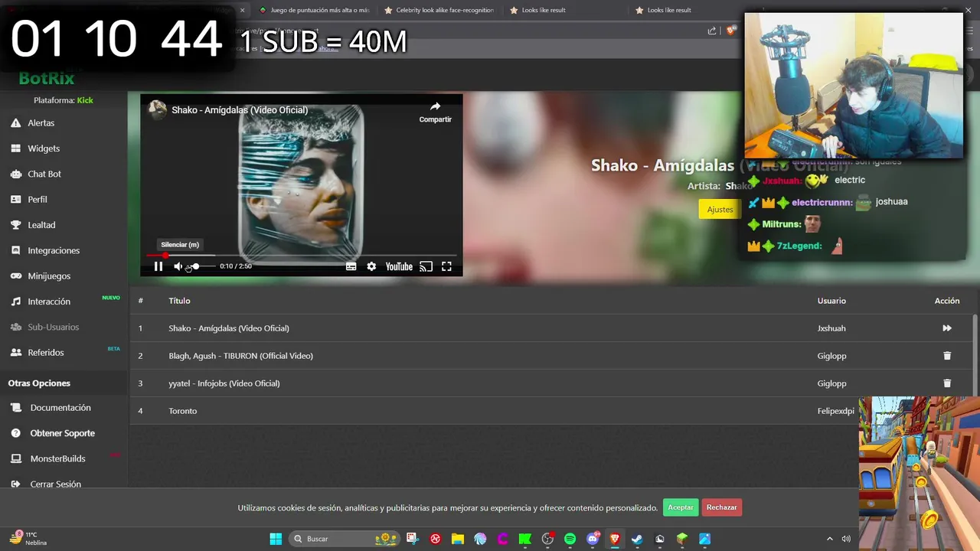
Task: Click the Interacción music note icon
Action: click(15, 302)
